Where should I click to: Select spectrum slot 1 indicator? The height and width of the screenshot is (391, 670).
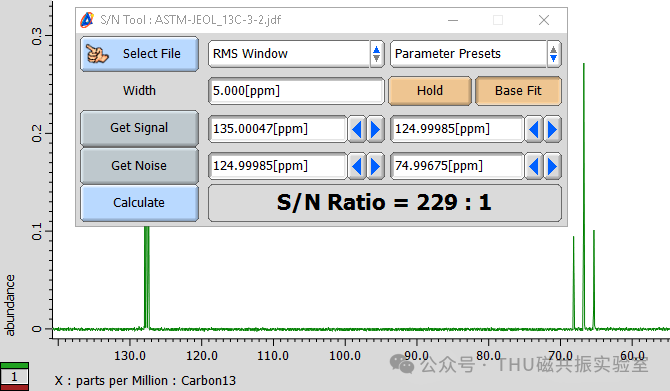coord(14,376)
